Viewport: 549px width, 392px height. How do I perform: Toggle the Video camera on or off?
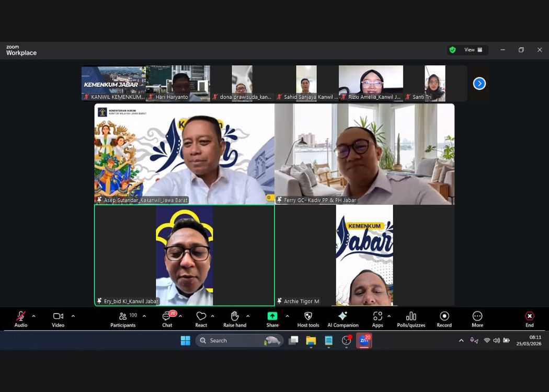click(58, 319)
